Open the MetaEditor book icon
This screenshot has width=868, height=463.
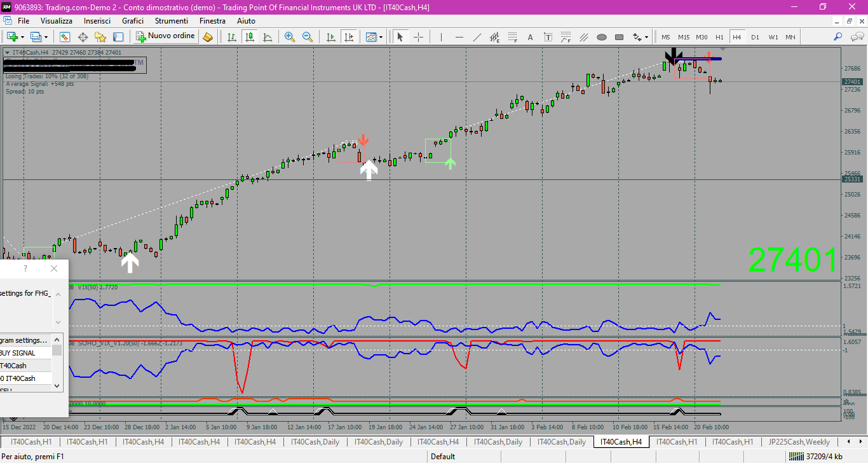coord(208,37)
